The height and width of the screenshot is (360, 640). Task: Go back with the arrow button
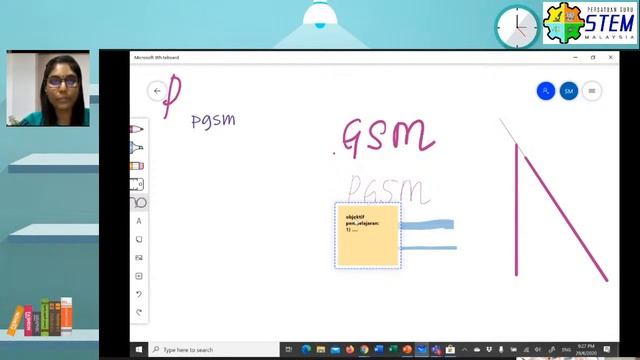(157, 91)
